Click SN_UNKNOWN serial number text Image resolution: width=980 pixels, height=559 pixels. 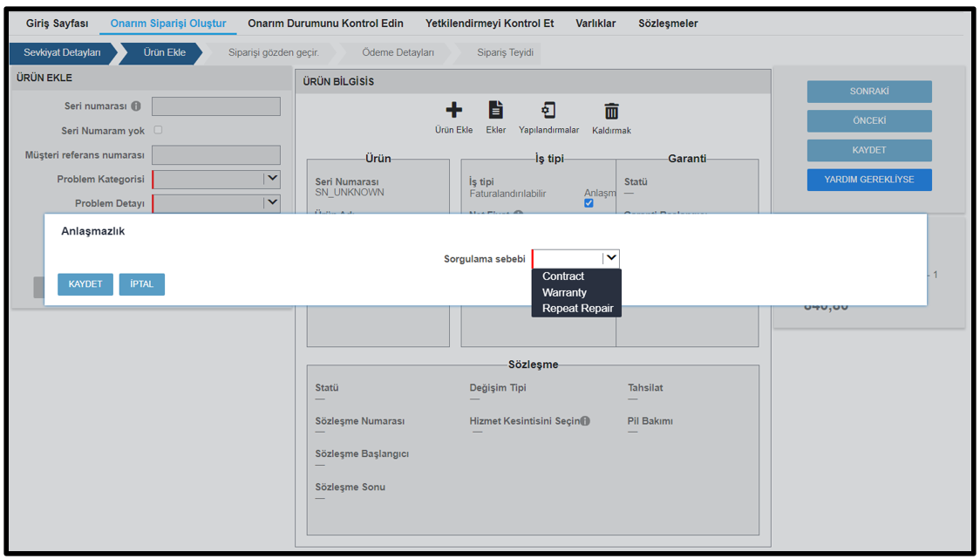pos(350,193)
